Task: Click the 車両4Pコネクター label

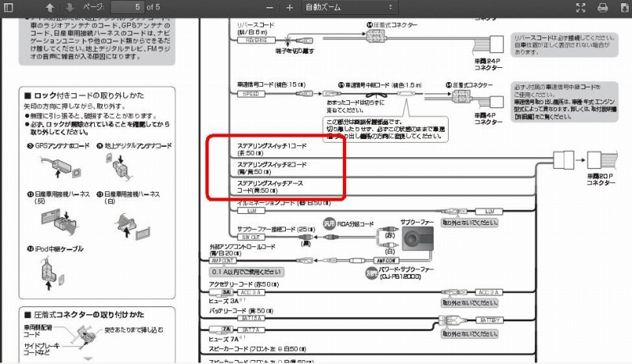Action: [488, 118]
